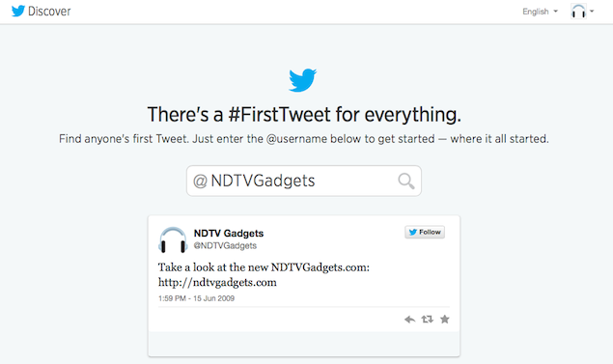The height and width of the screenshot is (364, 613).
Task: Click the 1:59 PM - 15 Jun 2009 timestamp
Action: click(x=196, y=298)
